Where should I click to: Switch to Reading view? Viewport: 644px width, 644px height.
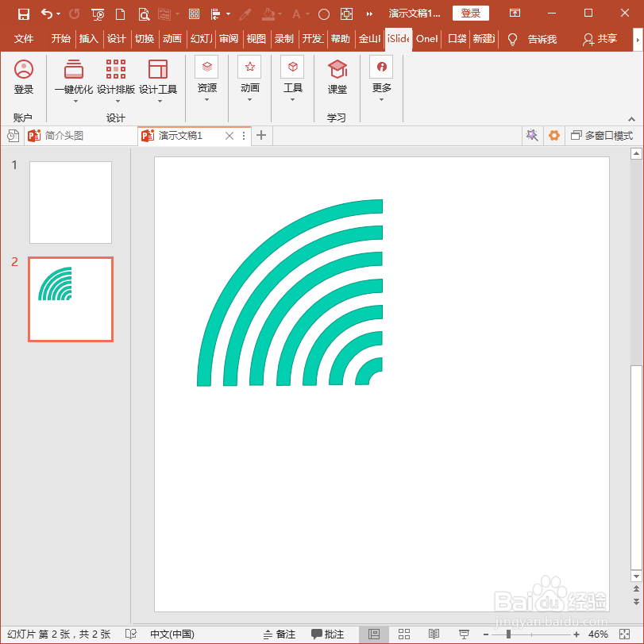[434, 634]
